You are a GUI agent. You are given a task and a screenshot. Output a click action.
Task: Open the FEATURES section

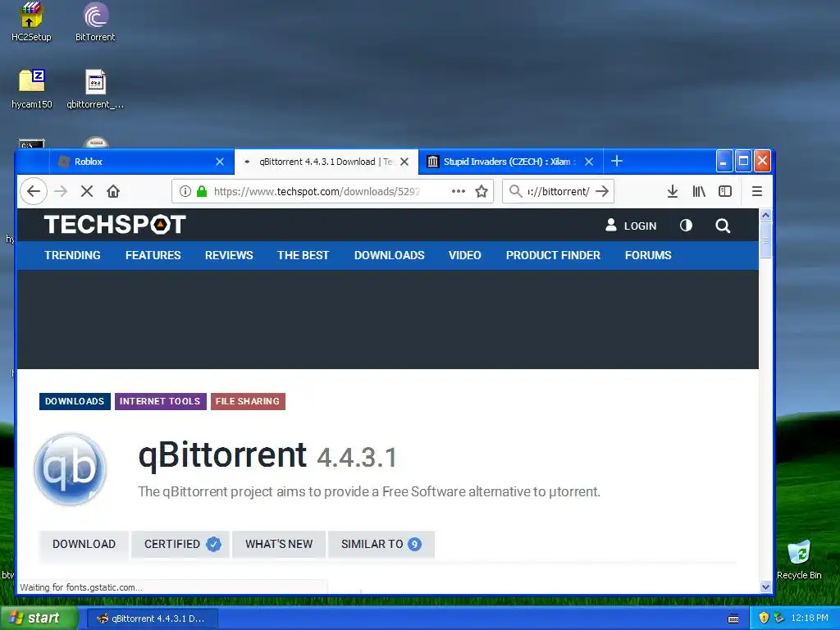pyautogui.click(x=153, y=256)
